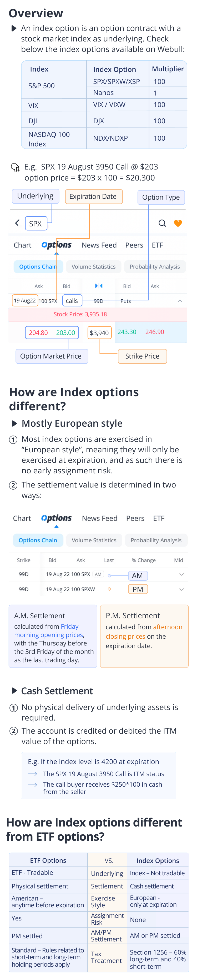Select the 243.30 put bid price
The height and width of the screenshot is (980, 197).
click(x=127, y=332)
